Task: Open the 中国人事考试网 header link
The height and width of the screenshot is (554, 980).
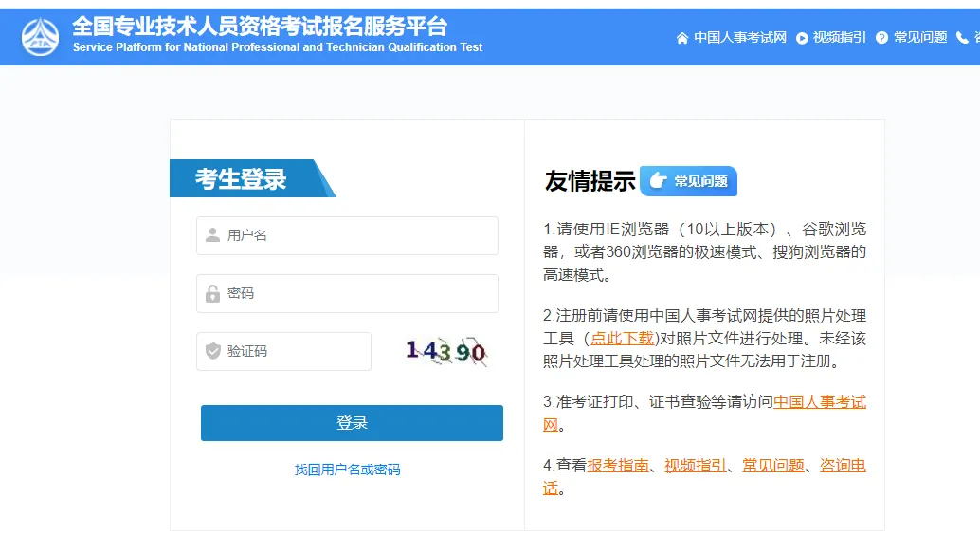Action: click(740, 38)
